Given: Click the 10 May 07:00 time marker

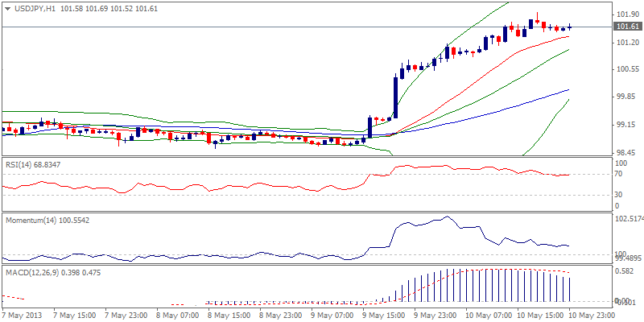Looking at the screenshot, I should tap(488, 314).
